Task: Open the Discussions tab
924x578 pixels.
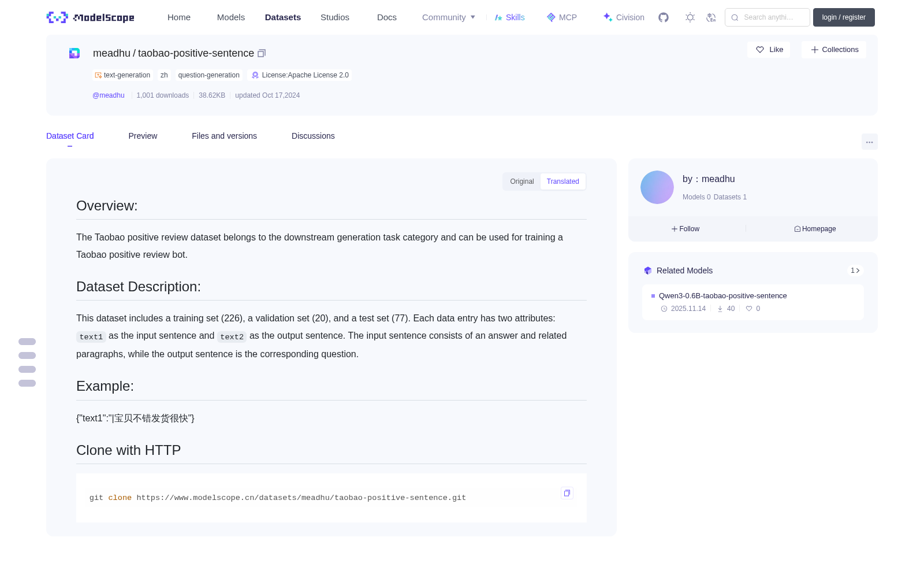Action: click(x=313, y=136)
